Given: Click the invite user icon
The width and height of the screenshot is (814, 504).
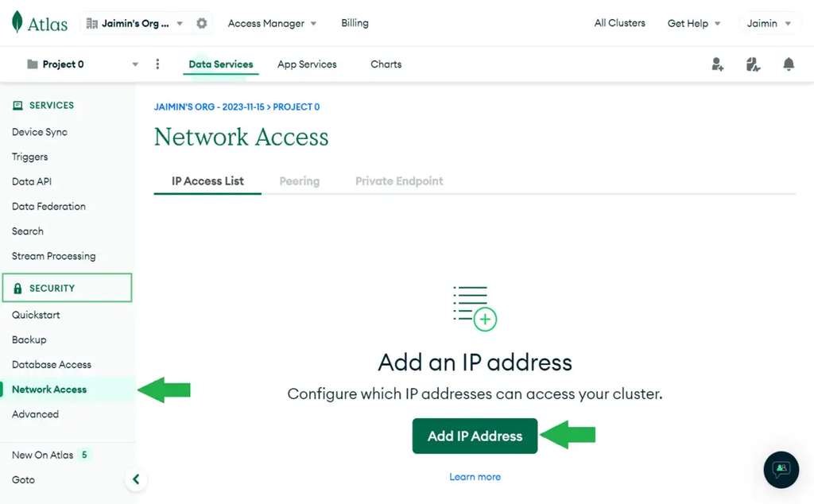Looking at the screenshot, I should pyautogui.click(x=718, y=64).
